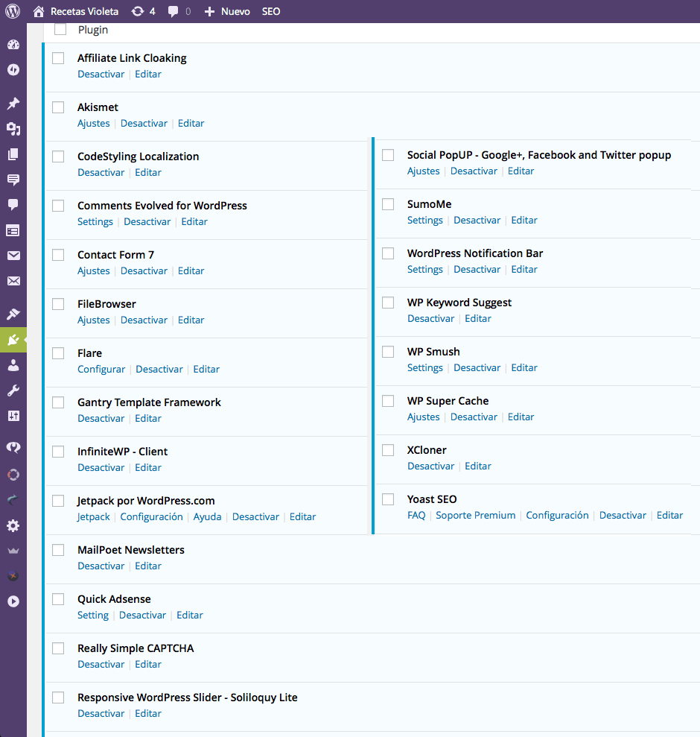Image resolution: width=700 pixels, height=737 pixels.
Task: Tick the select-all Plugin header checkbox
Action: [60, 30]
